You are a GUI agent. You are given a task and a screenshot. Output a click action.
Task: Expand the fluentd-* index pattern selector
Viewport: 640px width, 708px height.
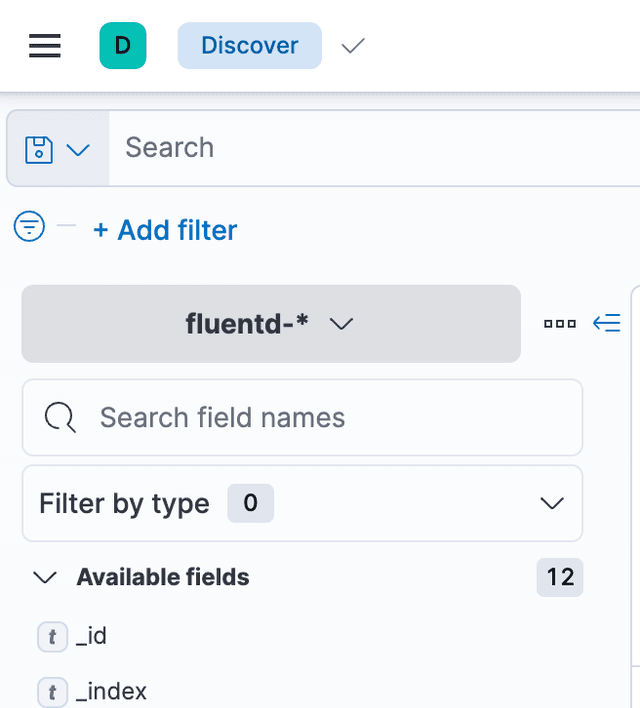[271, 324]
